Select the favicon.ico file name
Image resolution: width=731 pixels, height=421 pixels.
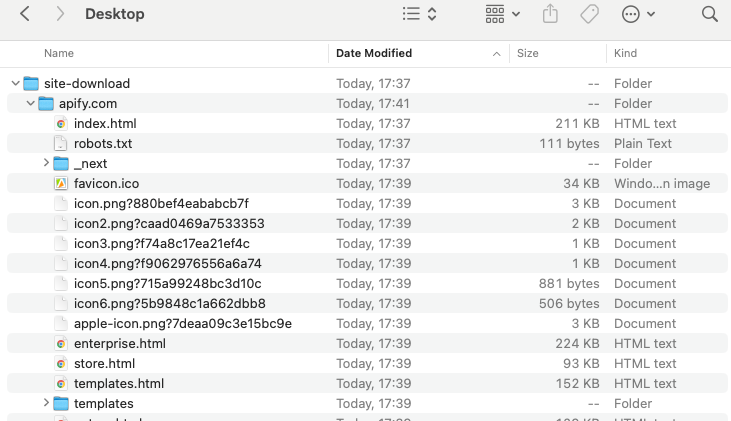coord(106,184)
